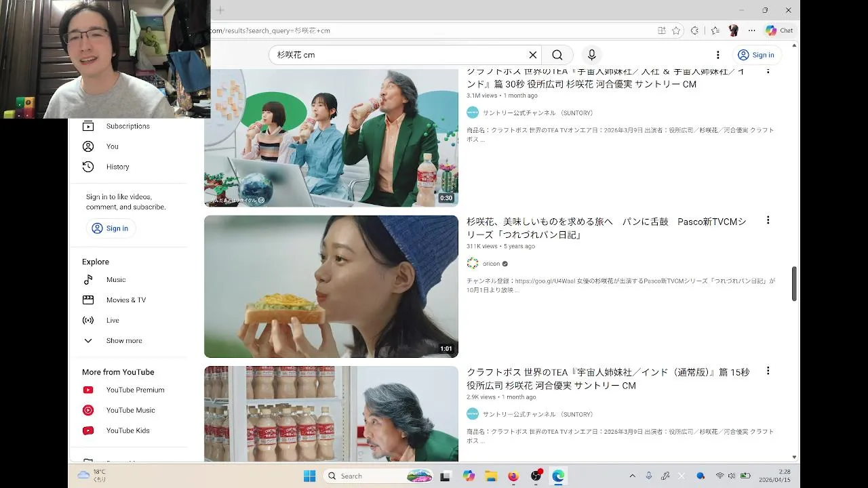868x488 pixels.
Task: Open a new browser tab with plus
Action: (x=220, y=10)
